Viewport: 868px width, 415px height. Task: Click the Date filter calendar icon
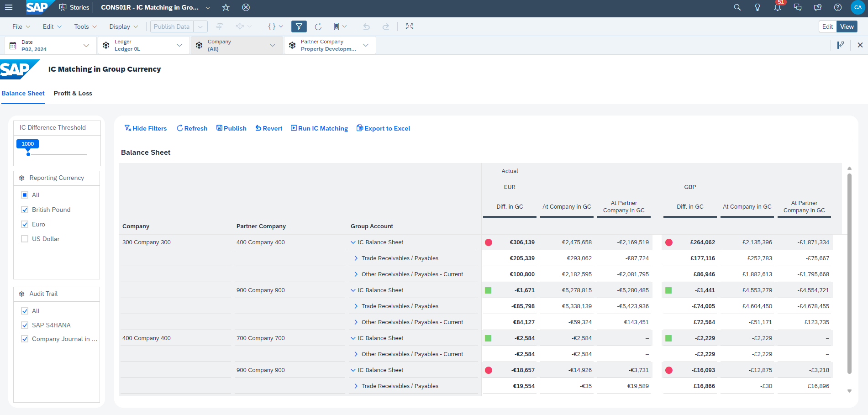pyautogui.click(x=13, y=45)
